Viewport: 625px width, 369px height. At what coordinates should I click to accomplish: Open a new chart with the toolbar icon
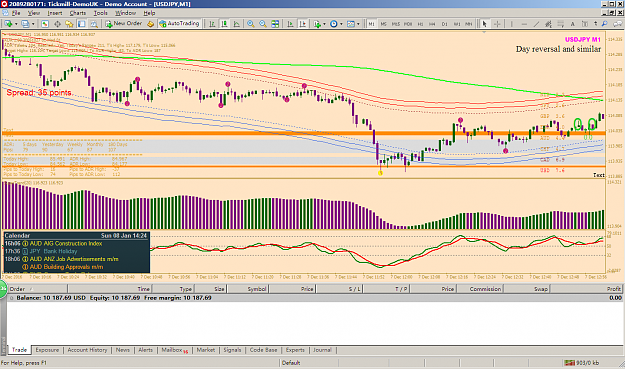8,24
